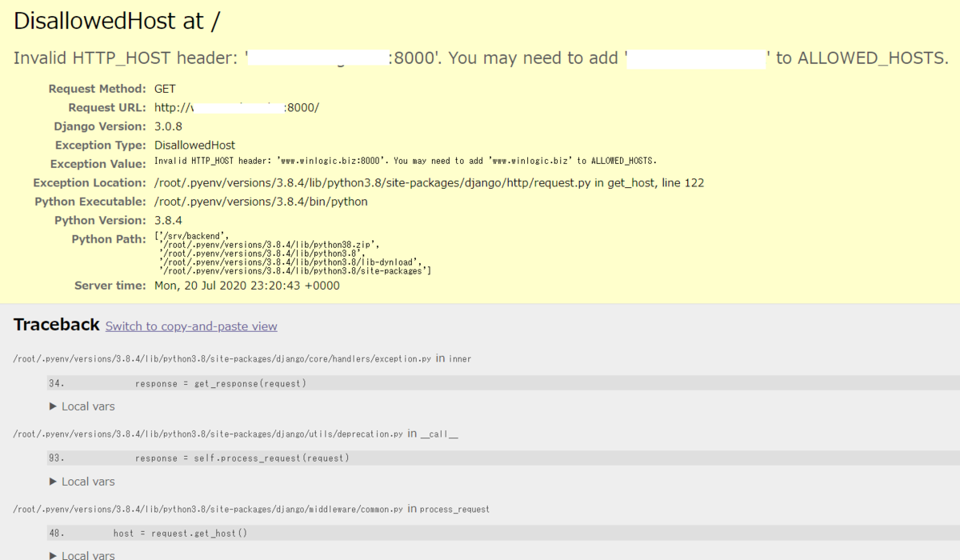Click Python Executable path value

(x=261, y=202)
